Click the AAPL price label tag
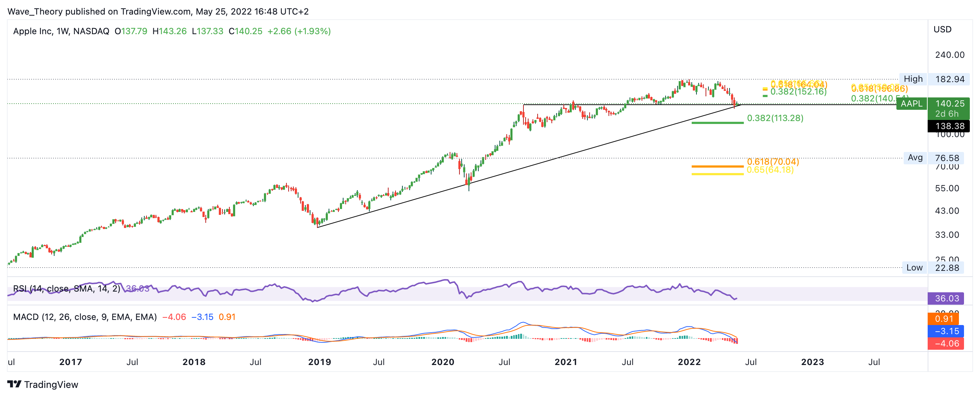The image size is (980, 397). (911, 104)
